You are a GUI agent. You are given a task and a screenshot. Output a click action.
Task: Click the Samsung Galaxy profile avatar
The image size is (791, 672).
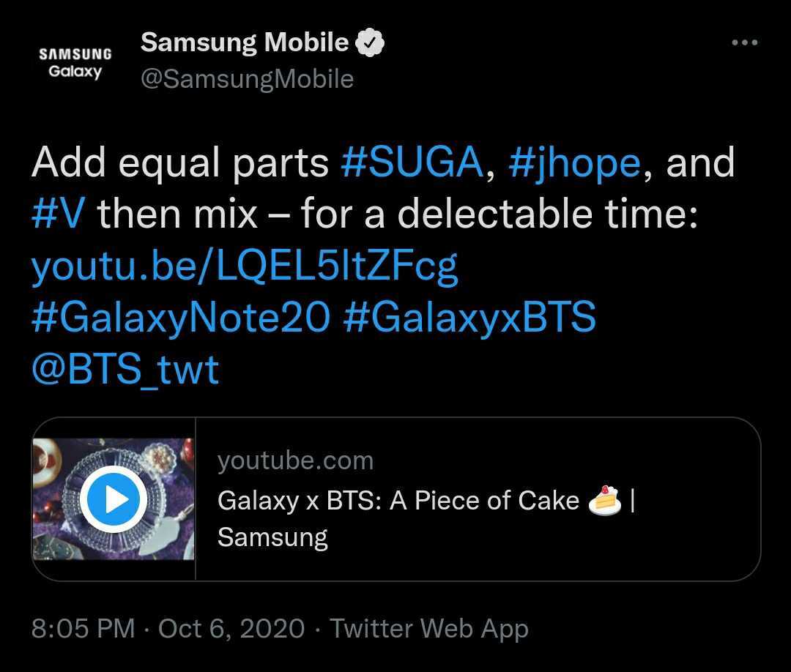75,63
